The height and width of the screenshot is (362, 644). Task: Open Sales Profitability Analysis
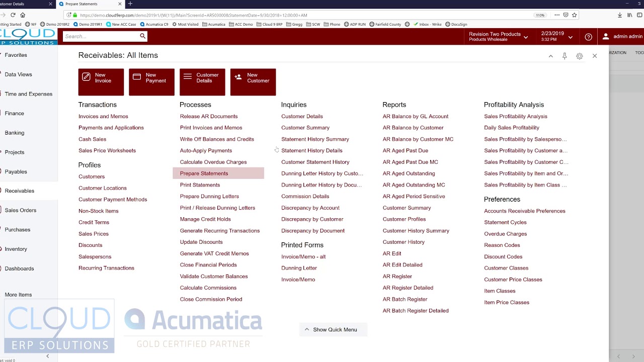[516, 116]
